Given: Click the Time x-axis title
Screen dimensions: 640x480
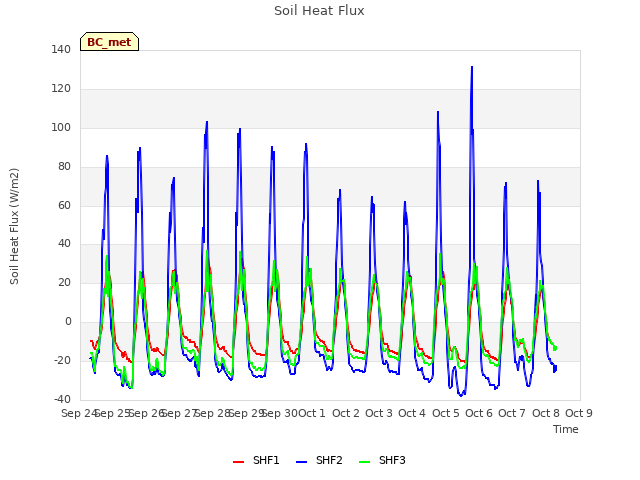Looking at the screenshot, I should point(566,429).
